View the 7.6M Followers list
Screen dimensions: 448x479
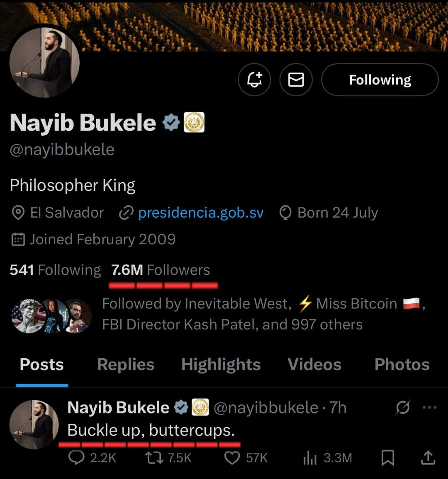[161, 270]
